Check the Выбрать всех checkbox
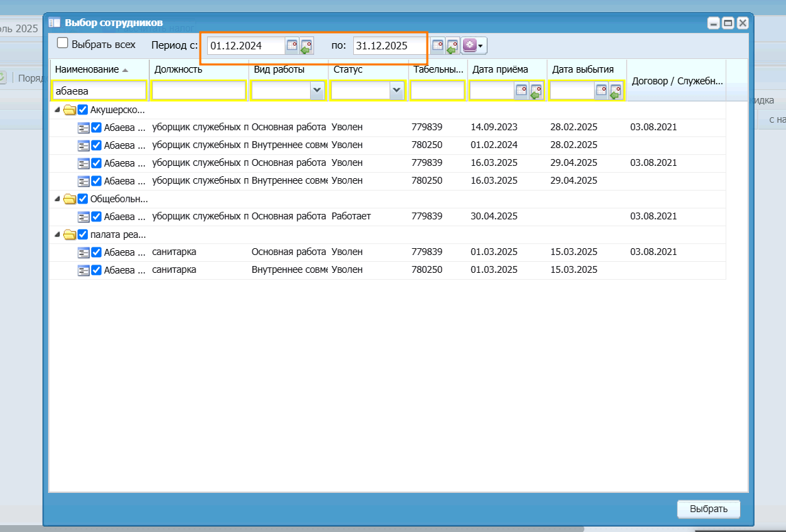Screen dimensions: 786x532 (62, 43)
